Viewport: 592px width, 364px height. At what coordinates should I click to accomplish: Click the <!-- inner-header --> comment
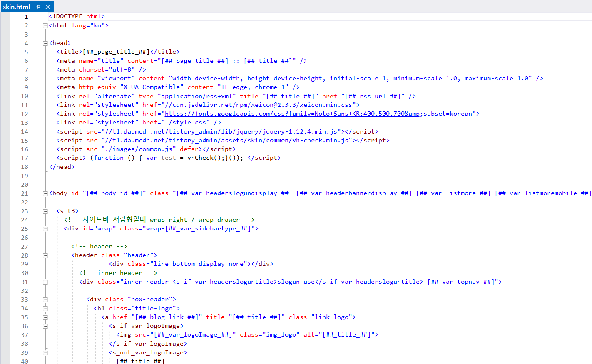click(x=118, y=273)
